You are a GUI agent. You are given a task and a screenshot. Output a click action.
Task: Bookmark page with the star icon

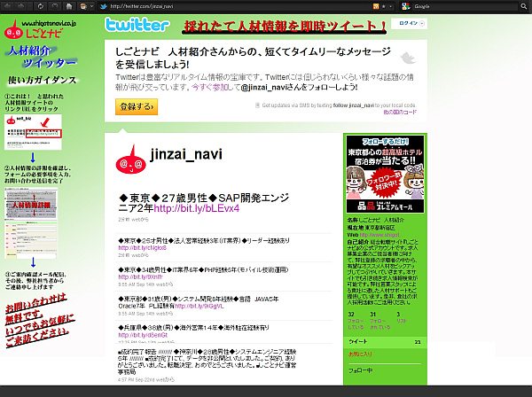click(383, 6)
